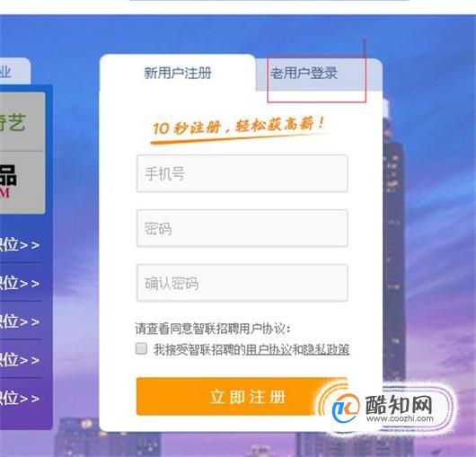
Task: Open the first 位>> link in sidebar
Action: [x=20, y=244]
